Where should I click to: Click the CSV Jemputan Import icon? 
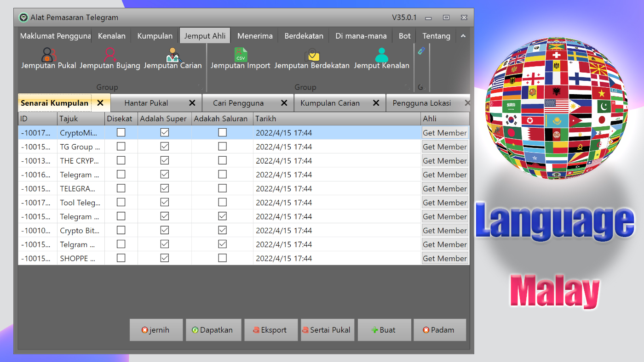(x=241, y=54)
